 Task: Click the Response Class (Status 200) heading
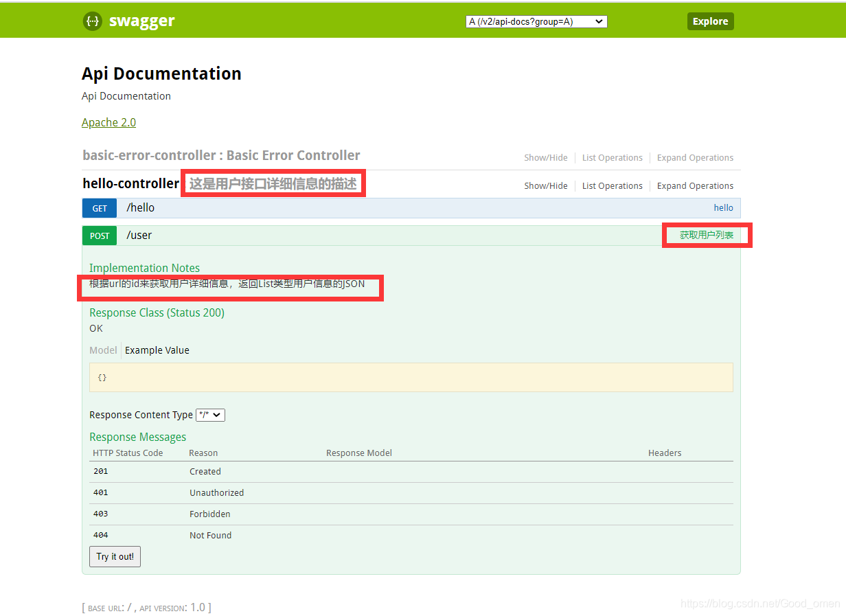pos(157,312)
